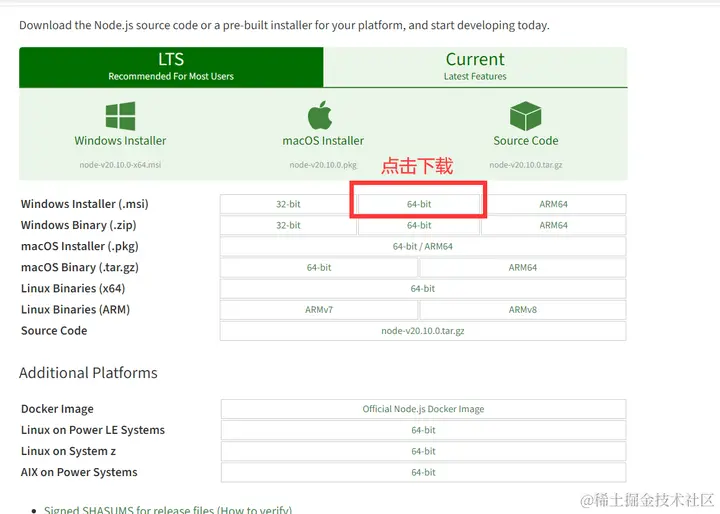Viewport: 720px width, 514px height.
Task: Download Linux Binaries ARMv8
Action: pos(523,310)
